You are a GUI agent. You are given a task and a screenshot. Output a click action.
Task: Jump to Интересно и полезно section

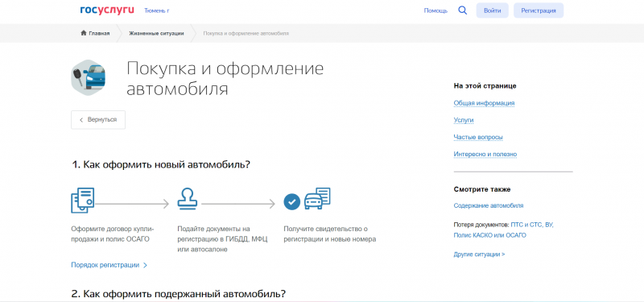[485, 155]
